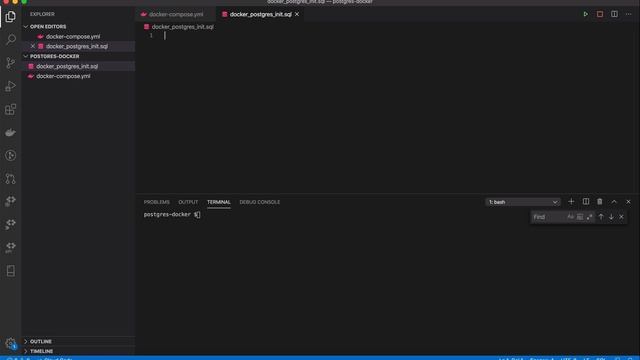Go to previous find match arrow
Image resolution: width=640 pixels, height=360 pixels.
(x=601, y=217)
